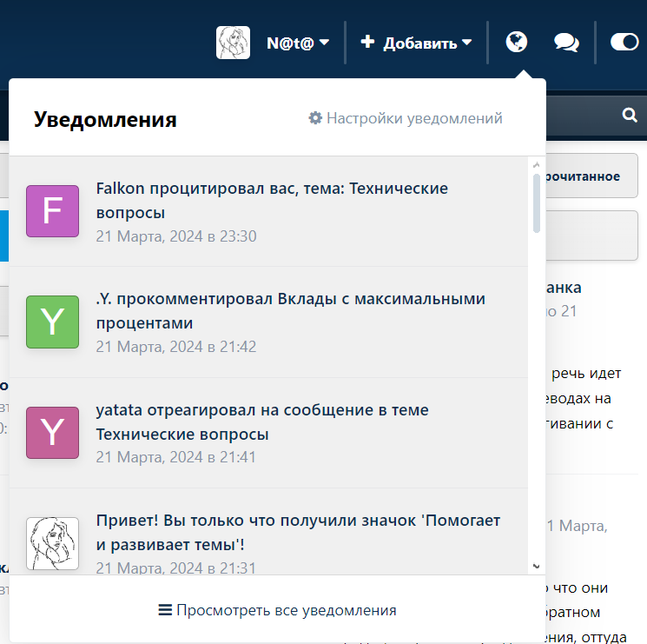Click the scroll up arrow in notifications list

(537, 165)
